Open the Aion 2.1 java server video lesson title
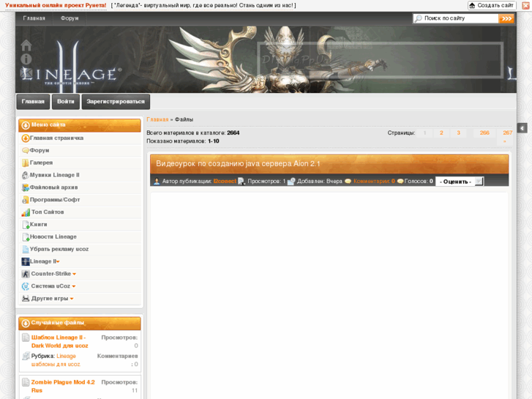This screenshot has width=532, height=399. coord(238,164)
